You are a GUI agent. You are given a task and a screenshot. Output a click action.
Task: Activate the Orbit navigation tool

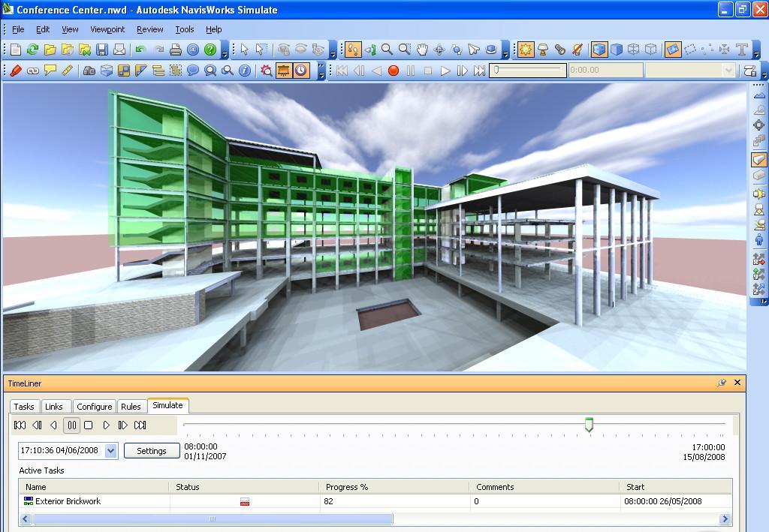pyautogui.click(x=439, y=50)
